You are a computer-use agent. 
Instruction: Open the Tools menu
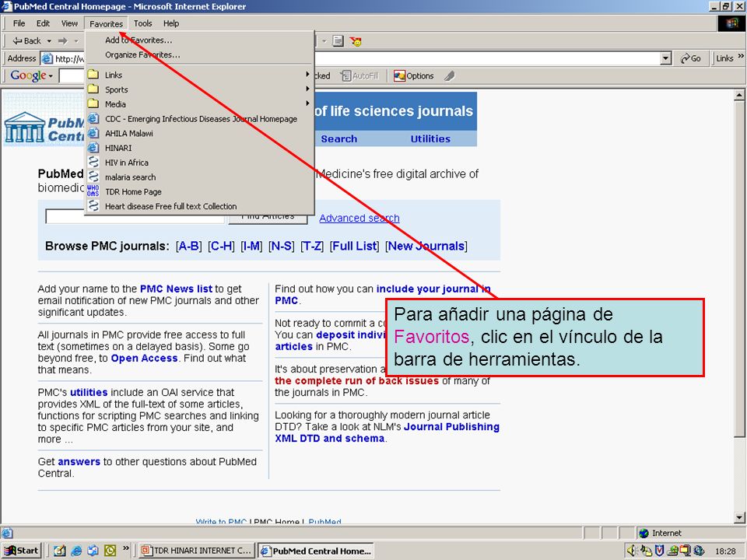pos(142,23)
